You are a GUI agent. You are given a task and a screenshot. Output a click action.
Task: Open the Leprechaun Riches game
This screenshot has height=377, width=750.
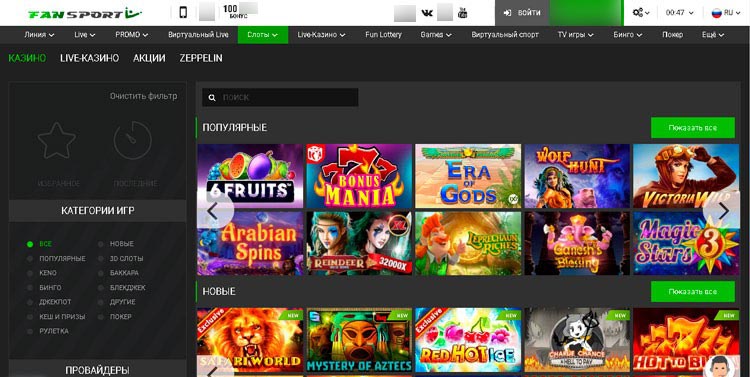tap(468, 243)
